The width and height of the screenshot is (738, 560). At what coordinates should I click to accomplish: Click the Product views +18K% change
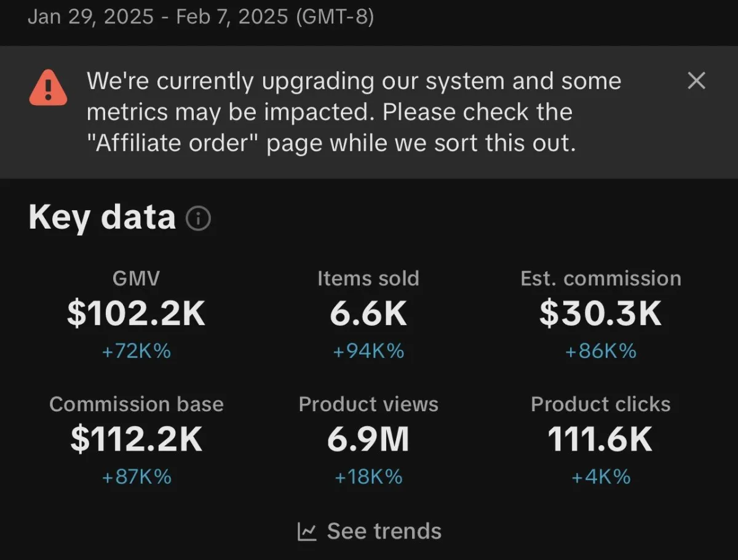[x=368, y=477]
